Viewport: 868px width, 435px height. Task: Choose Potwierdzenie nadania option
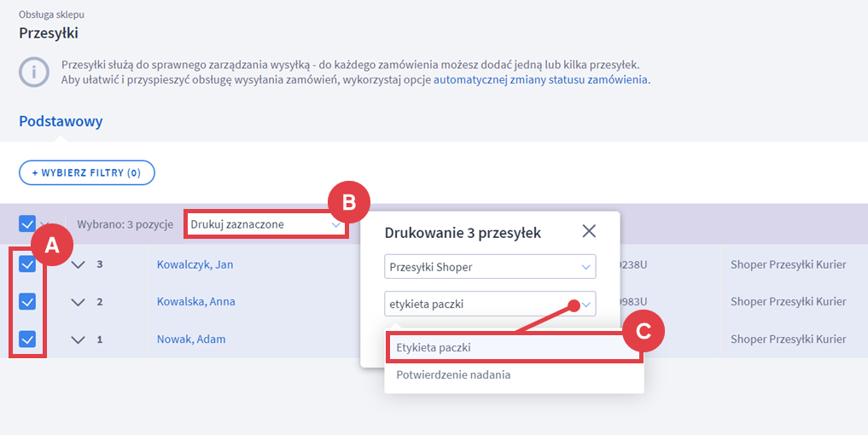pos(515,374)
